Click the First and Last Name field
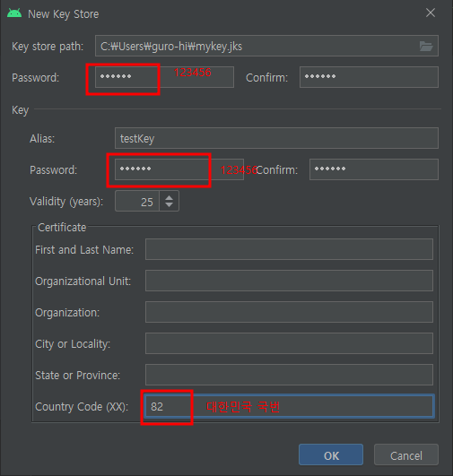This screenshot has height=476, width=453. (x=289, y=249)
